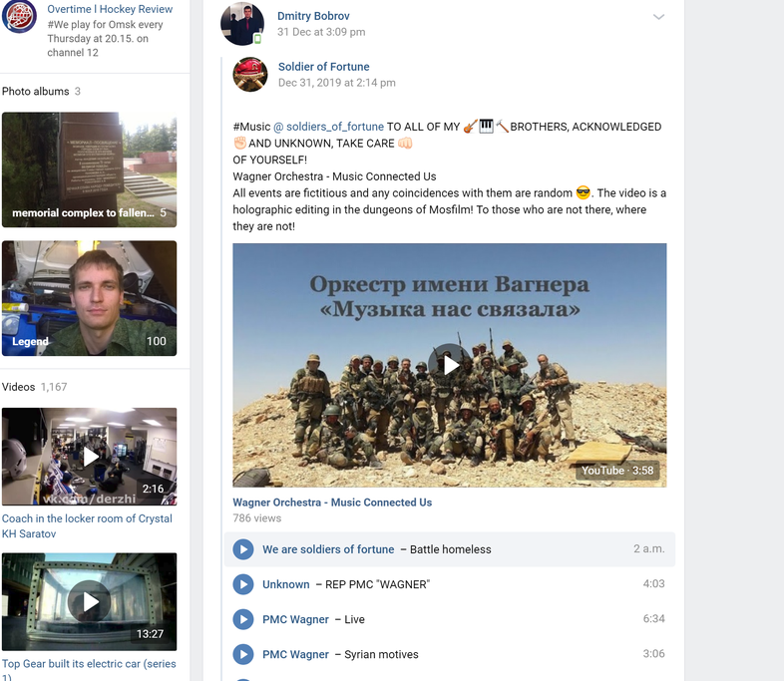Open the '31 Dec at 3:09 pm' post timestamp
The image size is (784, 681).
coord(321,32)
